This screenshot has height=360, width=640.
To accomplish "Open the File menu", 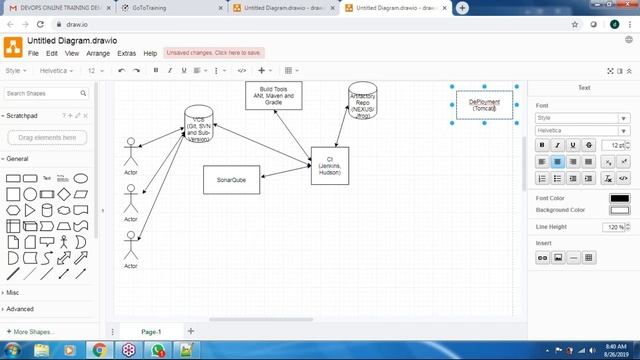I will pyautogui.click(x=33, y=53).
